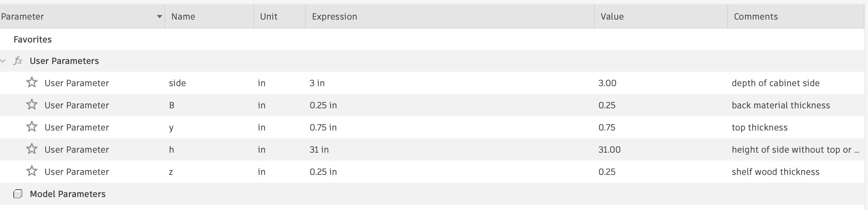Screen dimensions: 868x210
Task: Expand the Model Parameters section
Action: point(67,194)
